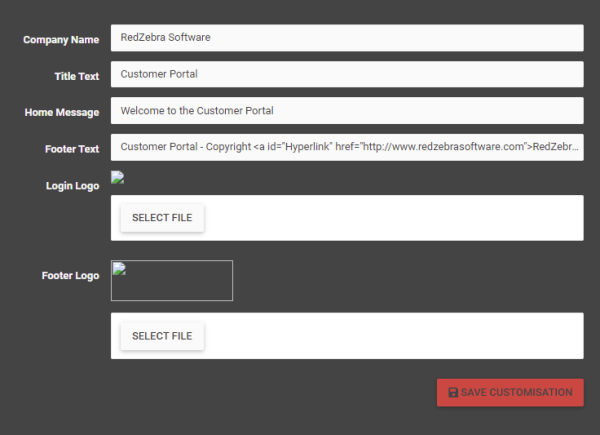Click the Footer Text label

coord(72,149)
